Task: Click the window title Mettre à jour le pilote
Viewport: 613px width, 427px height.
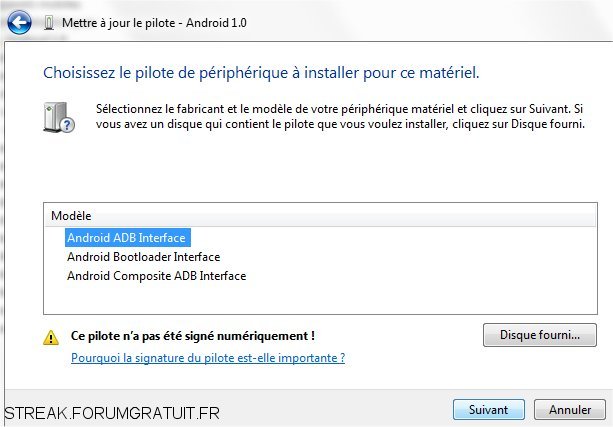Action: tap(118, 23)
